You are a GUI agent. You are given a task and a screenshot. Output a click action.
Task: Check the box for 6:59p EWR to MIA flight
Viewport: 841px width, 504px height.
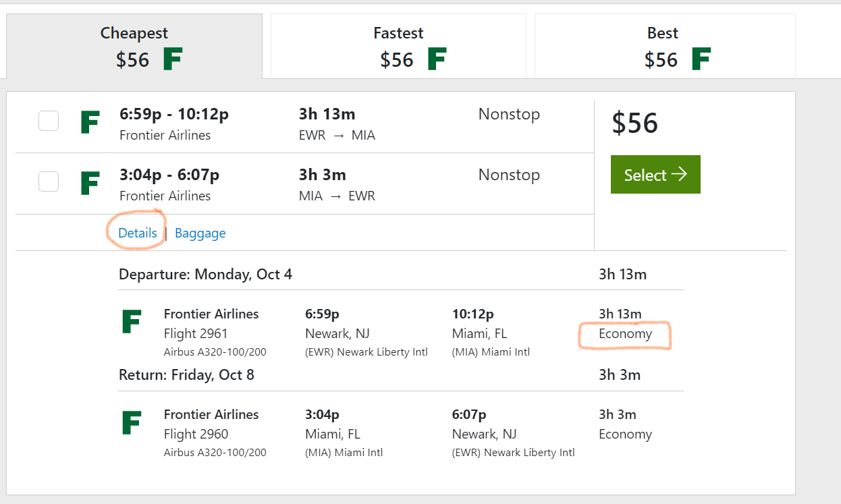coord(49,121)
